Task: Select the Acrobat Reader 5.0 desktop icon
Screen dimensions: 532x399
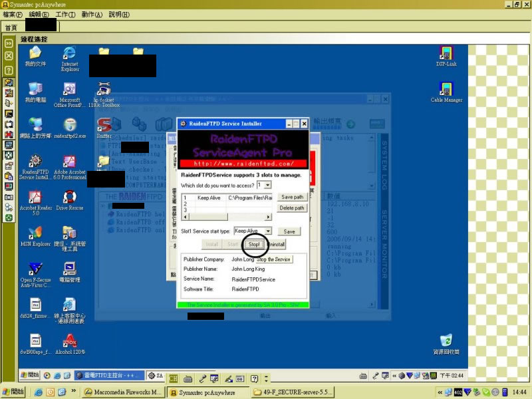Action: tap(36, 203)
